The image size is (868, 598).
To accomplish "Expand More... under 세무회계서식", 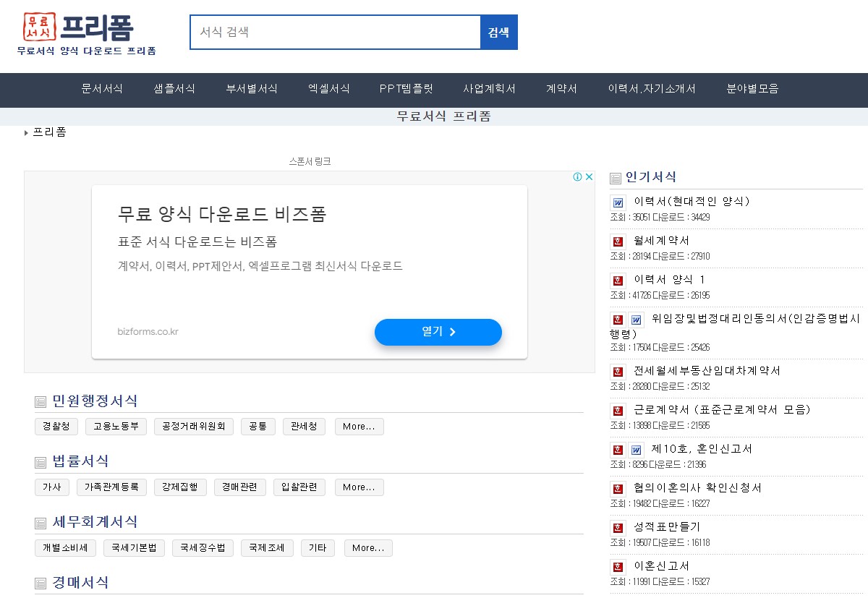I will pyautogui.click(x=368, y=548).
